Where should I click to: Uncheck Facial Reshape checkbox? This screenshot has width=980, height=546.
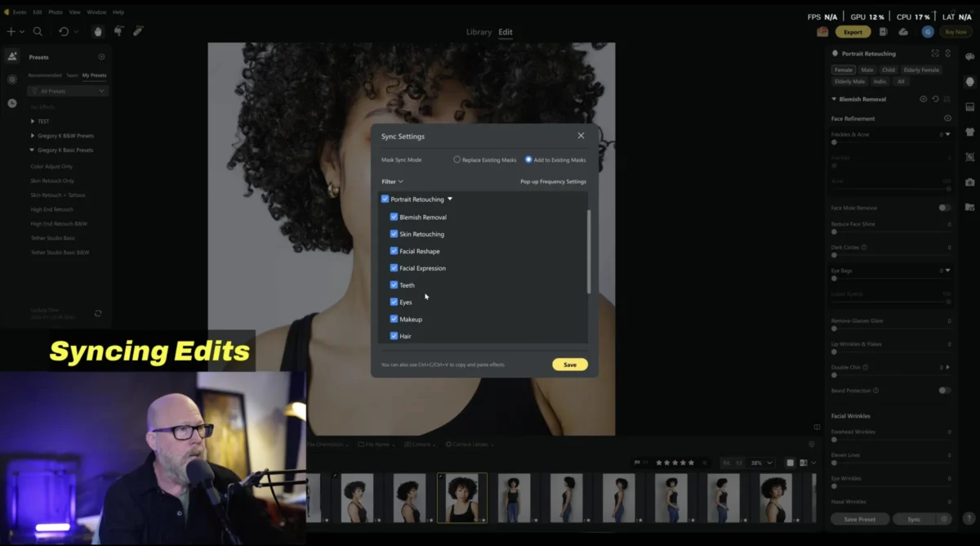(x=394, y=251)
